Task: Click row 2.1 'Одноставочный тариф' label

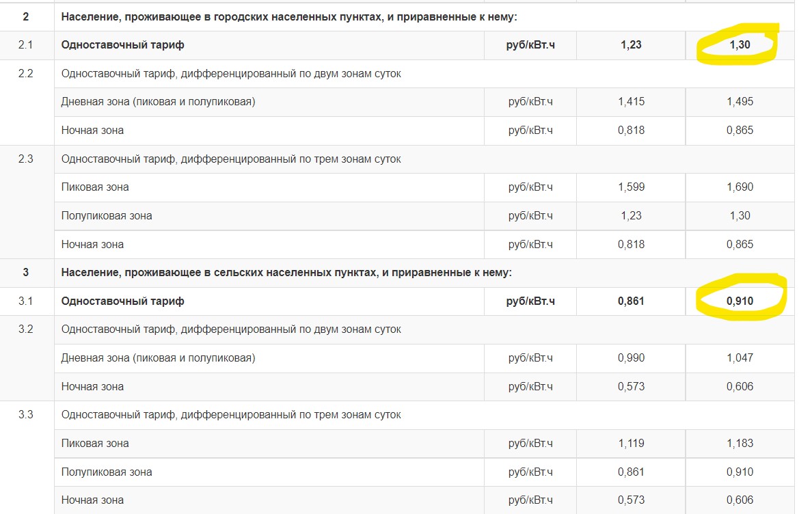Action: coord(123,45)
